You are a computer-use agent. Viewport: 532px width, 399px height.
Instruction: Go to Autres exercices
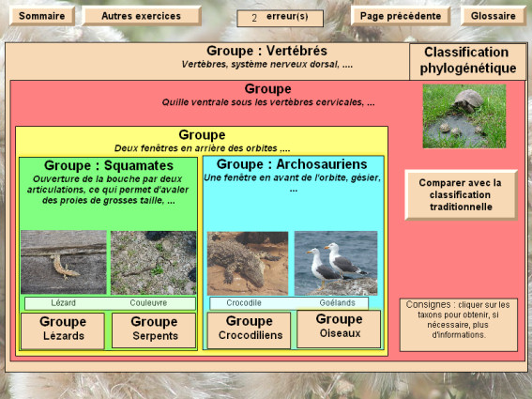[141, 16]
